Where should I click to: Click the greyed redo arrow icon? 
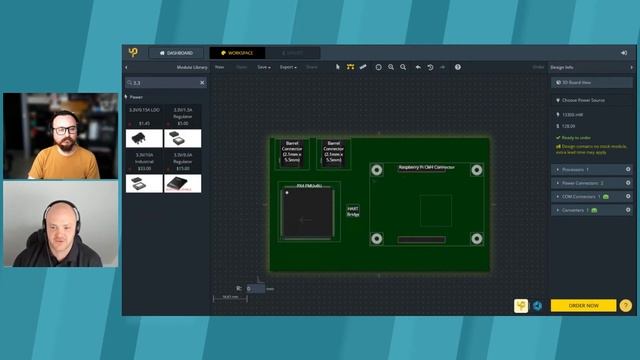tap(442, 67)
